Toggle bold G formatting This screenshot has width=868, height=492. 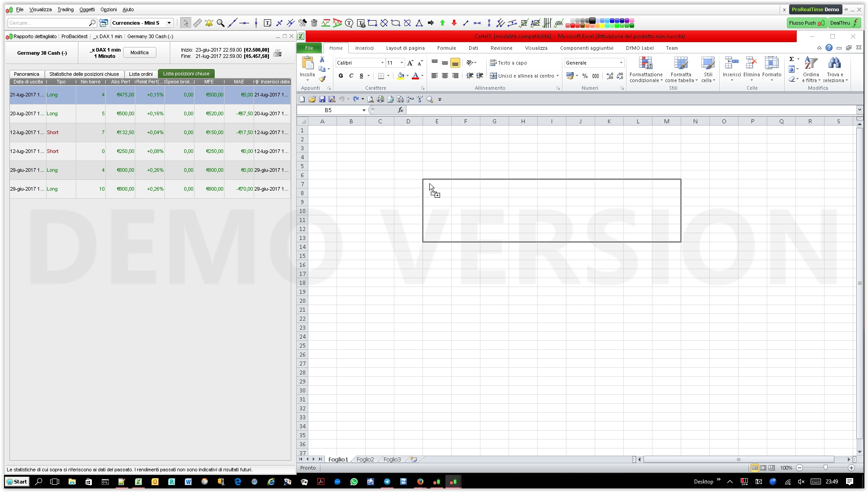click(x=341, y=76)
